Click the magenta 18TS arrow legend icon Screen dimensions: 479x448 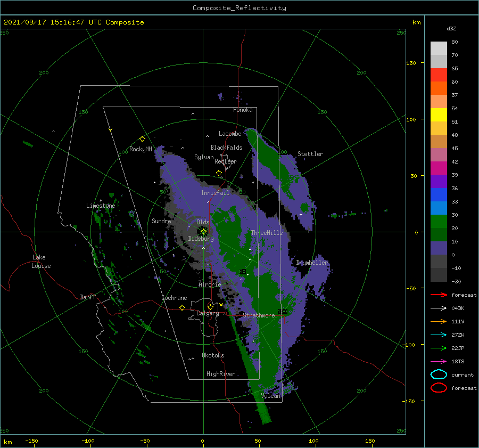(439, 361)
